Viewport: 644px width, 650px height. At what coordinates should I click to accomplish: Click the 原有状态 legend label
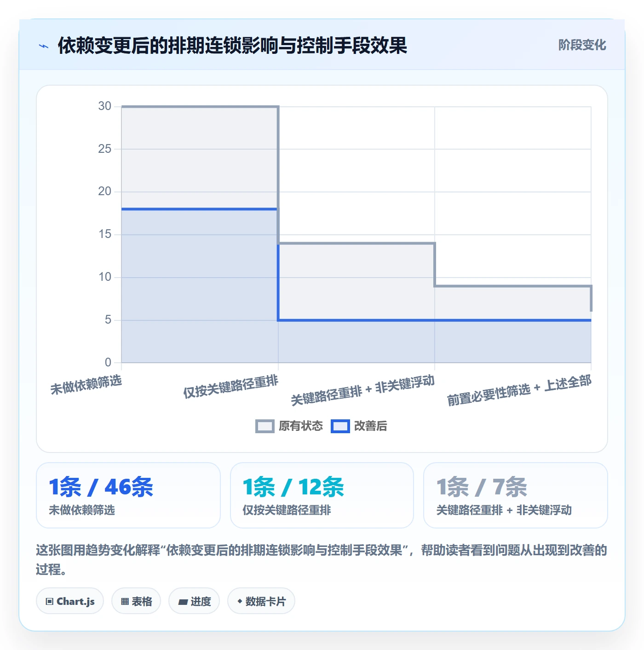click(301, 426)
